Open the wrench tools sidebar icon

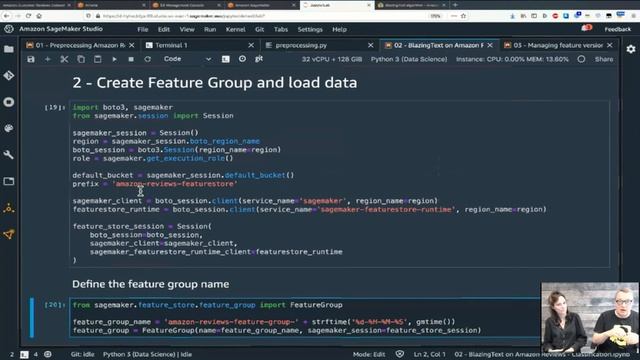click(9, 155)
